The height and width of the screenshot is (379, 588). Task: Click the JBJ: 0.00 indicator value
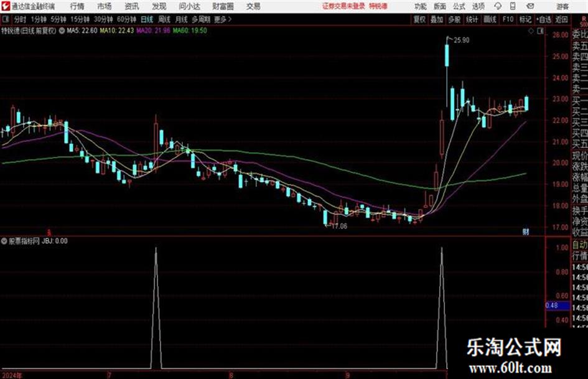[x=55, y=241]
